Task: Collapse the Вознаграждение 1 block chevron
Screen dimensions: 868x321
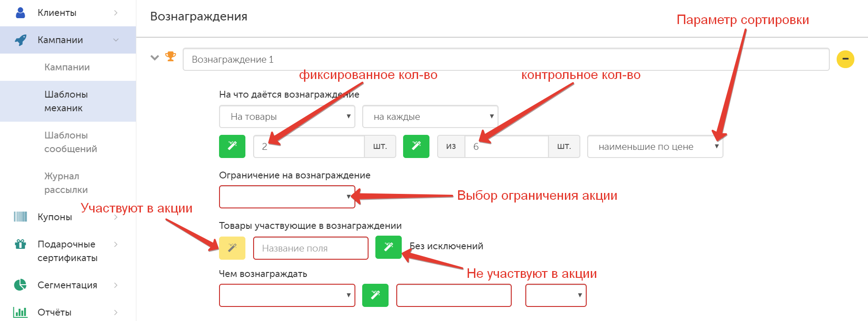Action: pyautogui.click(x=155, y=58)
